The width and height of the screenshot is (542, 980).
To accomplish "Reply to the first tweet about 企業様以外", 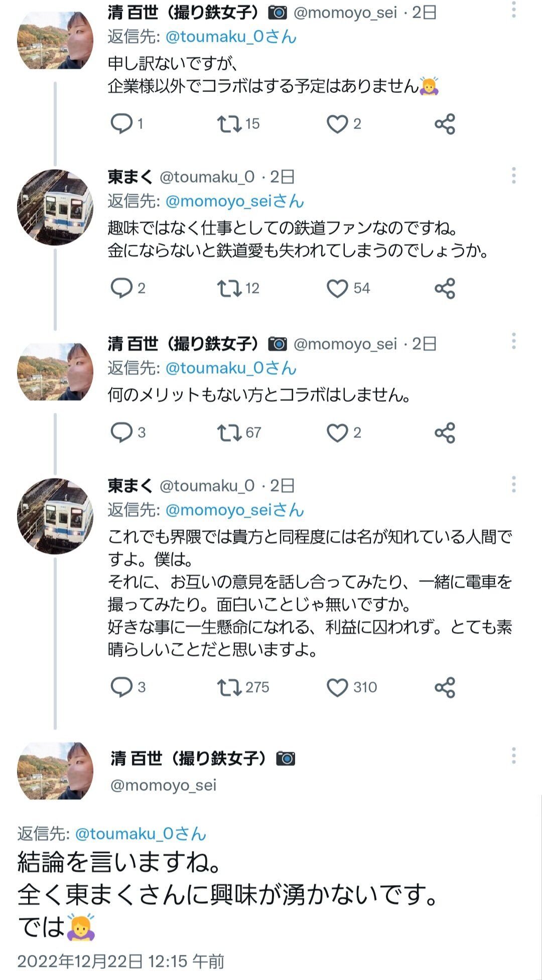I will (121, 124).
